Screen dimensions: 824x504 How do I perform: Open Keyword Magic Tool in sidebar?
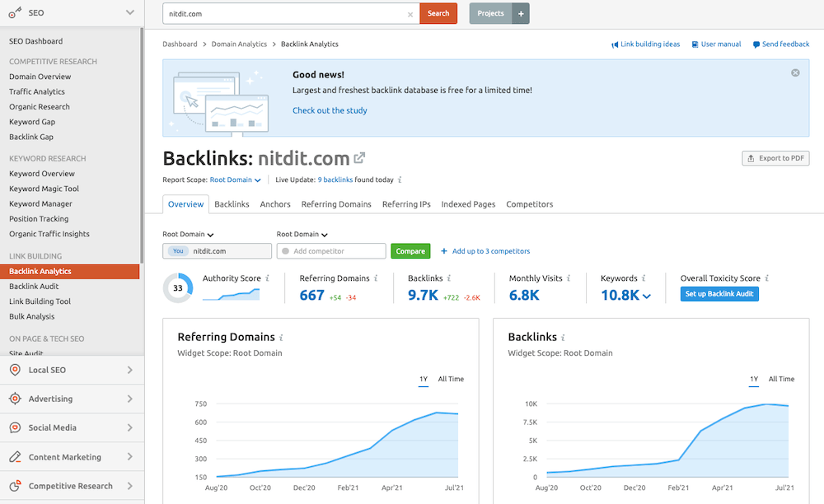[44, 189]
